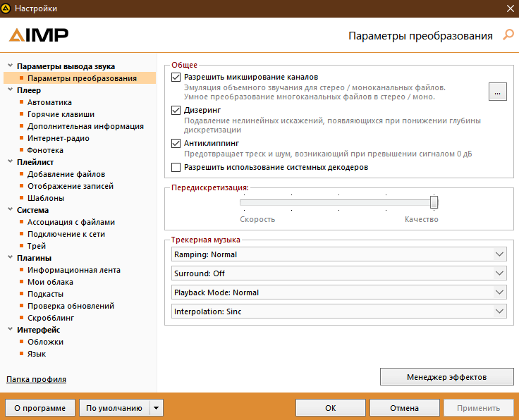The height and width of the screenshot is (420, 519).
Task: Click the search magnifier icon in header
Action: (x=508, y=35)
